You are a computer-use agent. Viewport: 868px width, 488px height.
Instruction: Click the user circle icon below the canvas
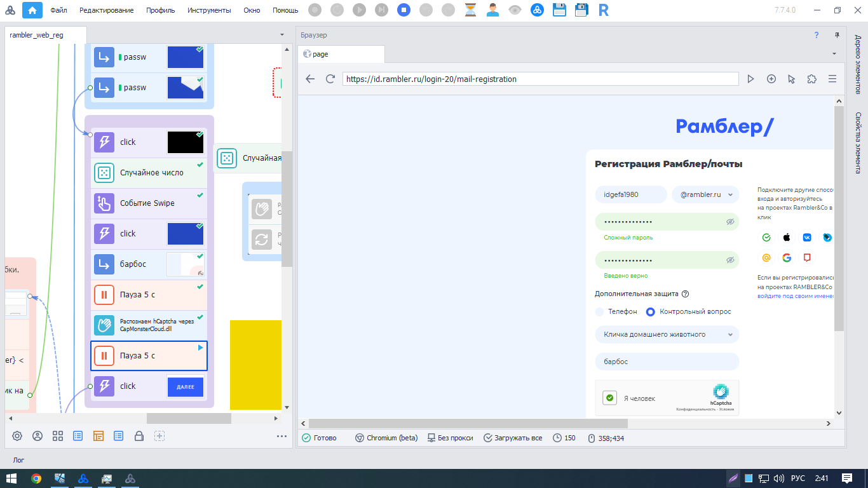[x=37, y=436]
